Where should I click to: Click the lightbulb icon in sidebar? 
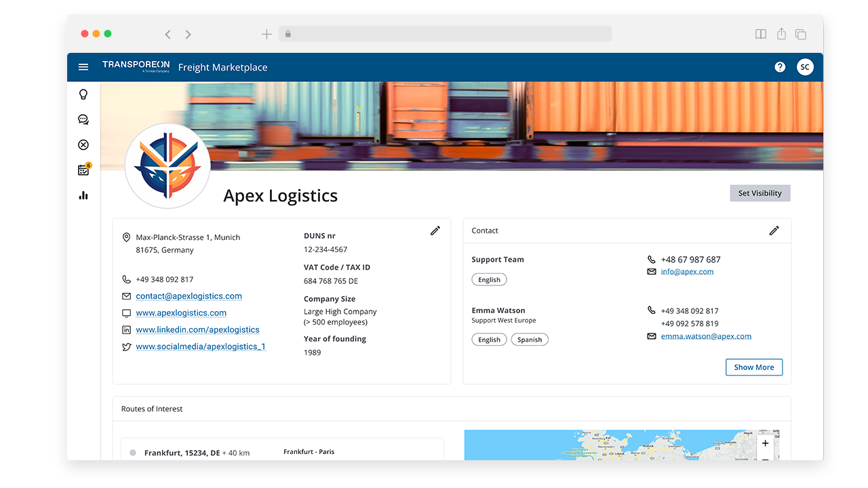[83, 94]
